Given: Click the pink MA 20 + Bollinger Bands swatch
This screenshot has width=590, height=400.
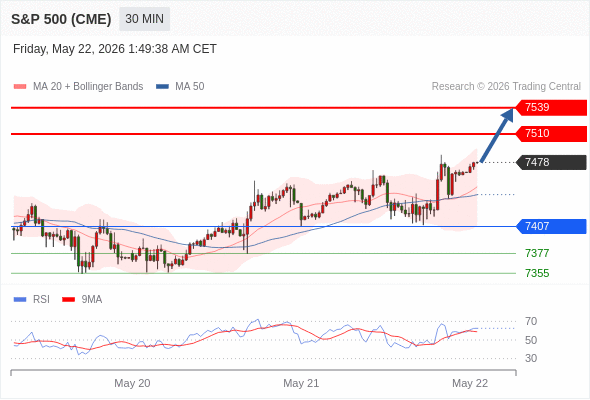Looking at the screenshot, I should point(20,87).
